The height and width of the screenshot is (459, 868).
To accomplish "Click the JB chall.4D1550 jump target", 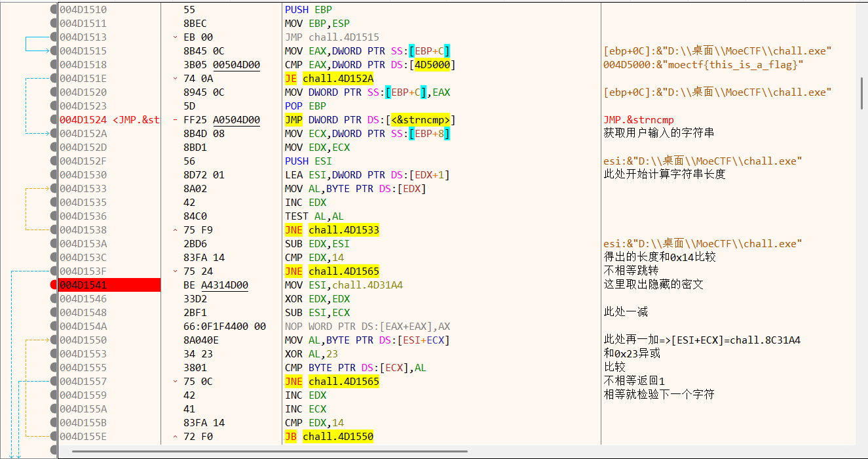I will pyautogui.click(x=337, y=437).
